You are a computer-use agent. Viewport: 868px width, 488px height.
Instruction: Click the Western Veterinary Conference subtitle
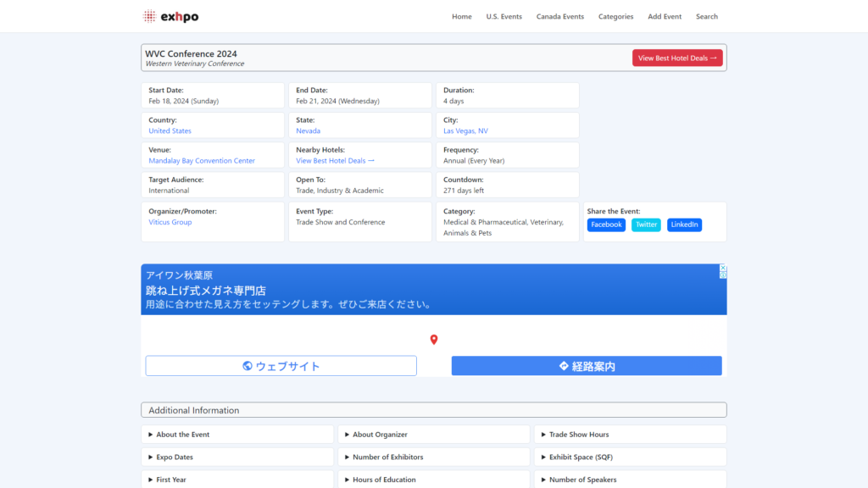(x=195, y=64)
